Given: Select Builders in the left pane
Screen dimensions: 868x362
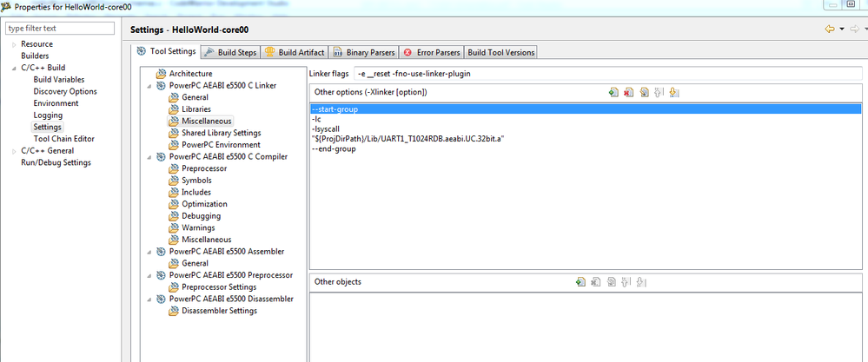Looking at the screenshot, I should coord(35,56).
